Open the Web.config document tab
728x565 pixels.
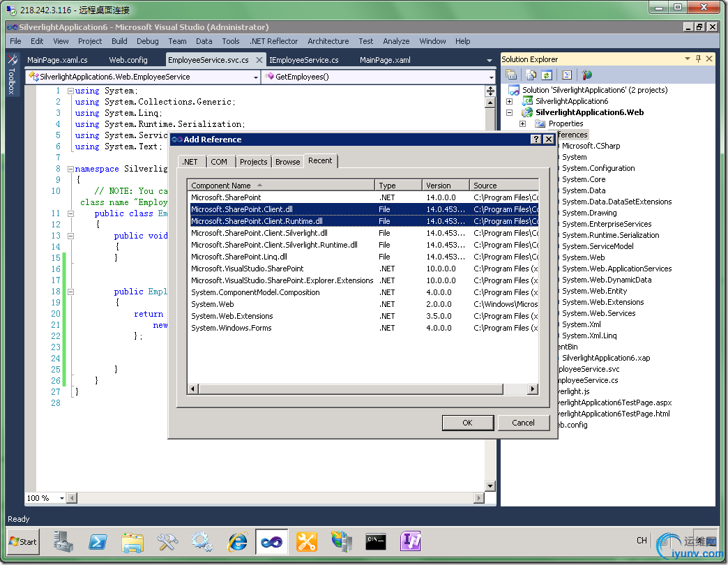[x=128, y=60]
